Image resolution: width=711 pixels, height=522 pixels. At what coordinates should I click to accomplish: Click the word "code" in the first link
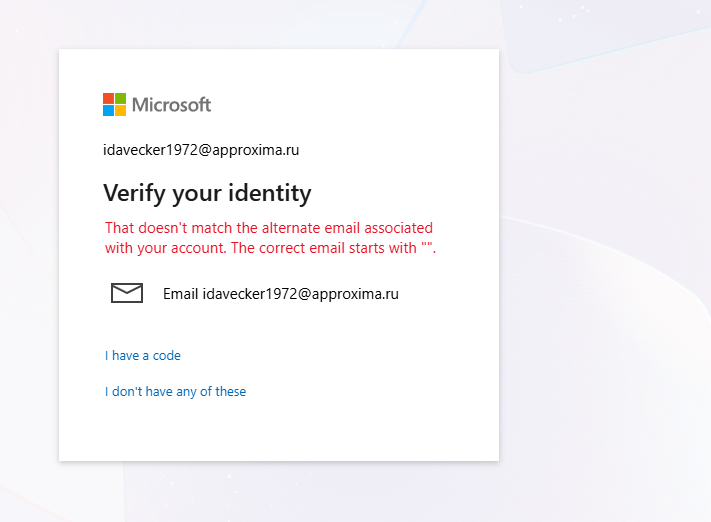[x=166, y=356]
